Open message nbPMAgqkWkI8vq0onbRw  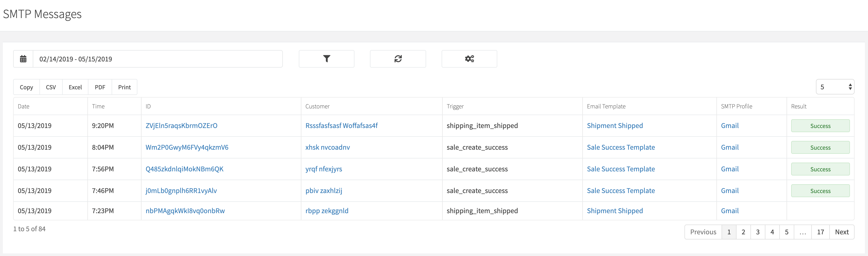pyautogui.click(x=185, y=211)
